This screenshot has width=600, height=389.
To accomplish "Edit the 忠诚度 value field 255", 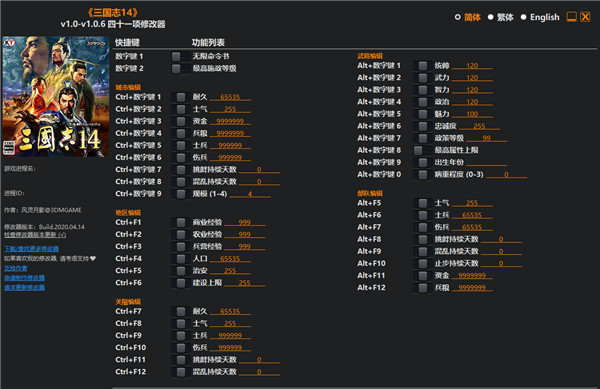I will point(479,126).
